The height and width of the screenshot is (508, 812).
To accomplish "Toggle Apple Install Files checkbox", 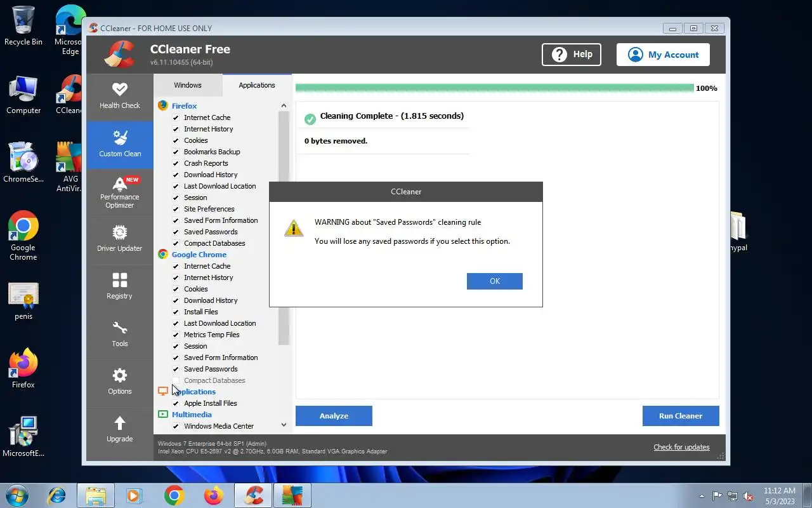I will point(176,403).
